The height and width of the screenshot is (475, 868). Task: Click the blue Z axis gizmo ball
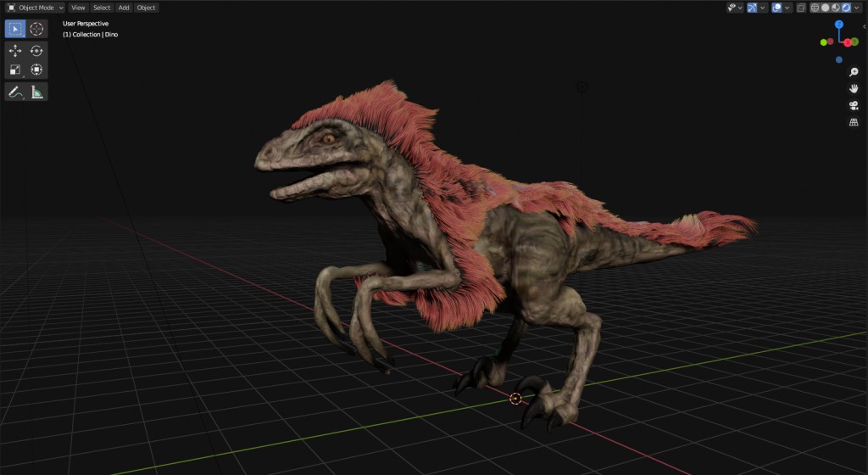838,25
